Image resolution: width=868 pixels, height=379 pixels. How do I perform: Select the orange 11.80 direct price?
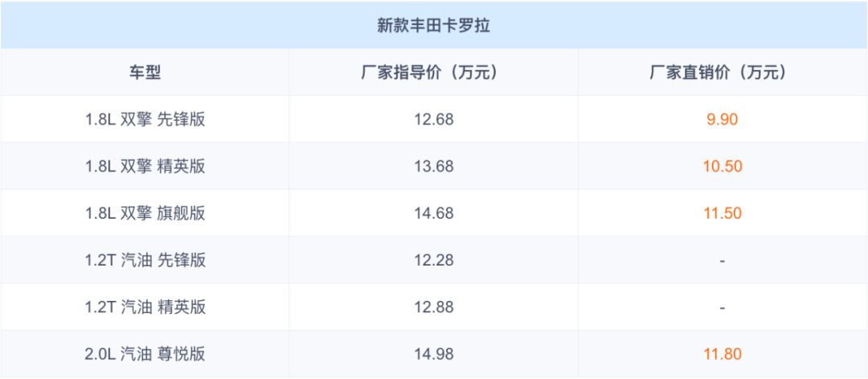pos(722,353)
